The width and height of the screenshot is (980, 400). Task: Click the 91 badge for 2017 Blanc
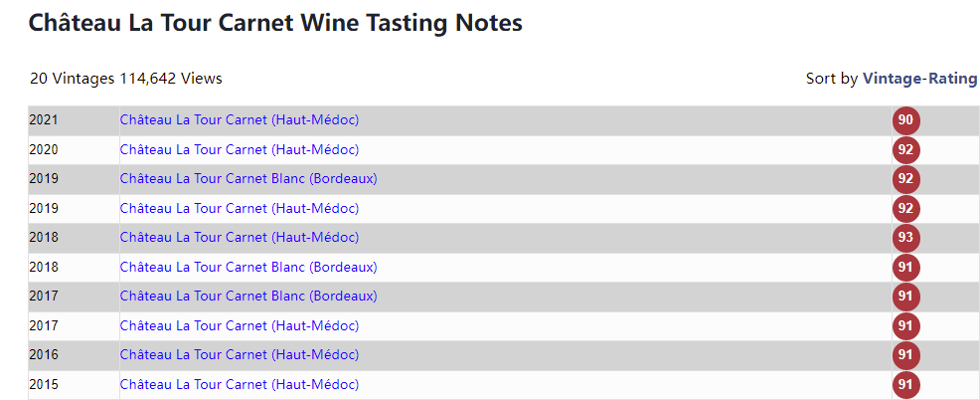point(905,297)
